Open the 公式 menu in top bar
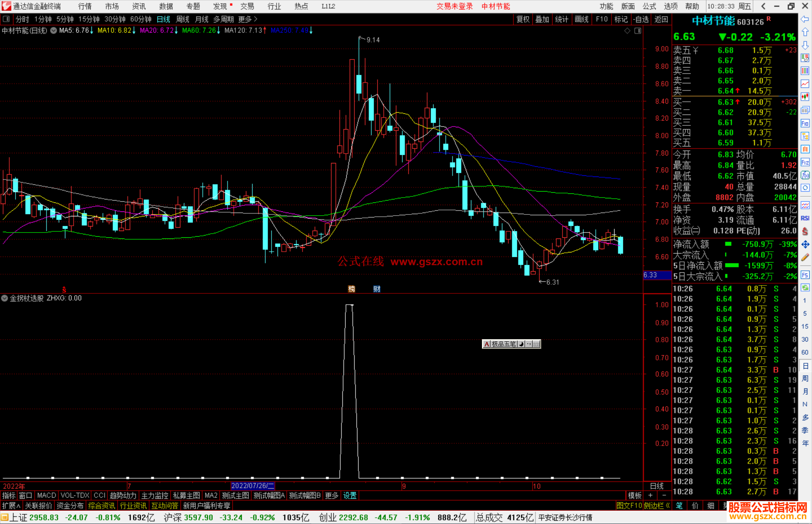The image size is (812, 524). click(x=649, y=6)
